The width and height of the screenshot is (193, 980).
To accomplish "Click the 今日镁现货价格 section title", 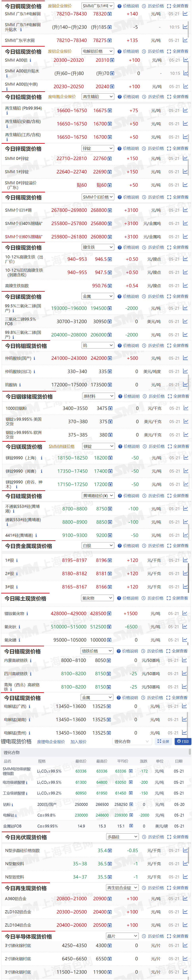I will [x=24, y=447].
